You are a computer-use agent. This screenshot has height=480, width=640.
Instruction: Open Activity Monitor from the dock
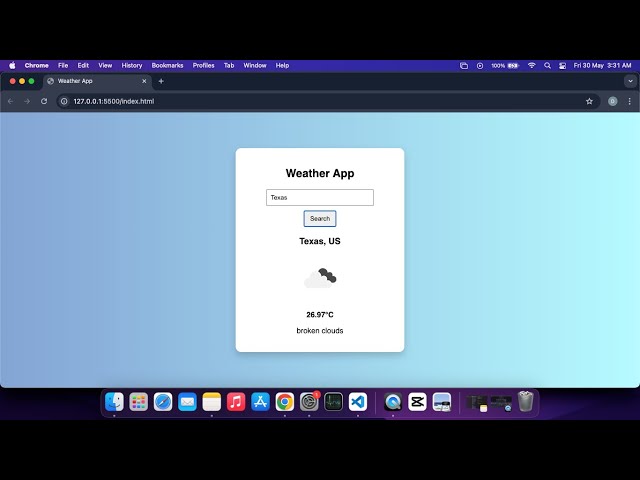pyautogui.click(x=333, y=402)
